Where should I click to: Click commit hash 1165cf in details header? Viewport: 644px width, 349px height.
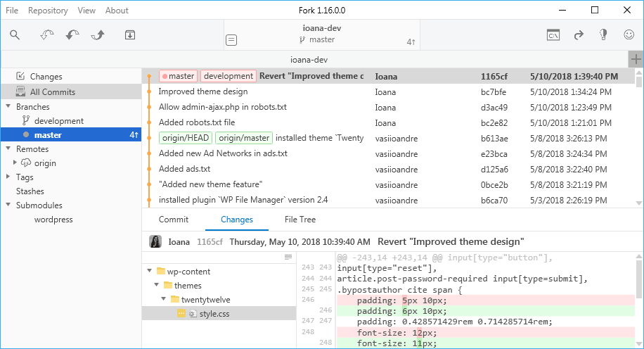point(210,242)
